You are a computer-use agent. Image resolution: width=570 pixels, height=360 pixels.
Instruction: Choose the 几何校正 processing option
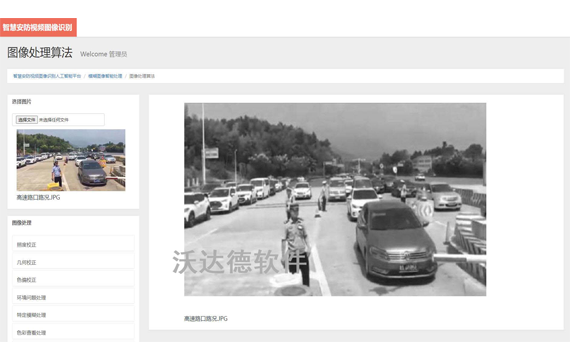pyautogui.click(x=73, y=262)
